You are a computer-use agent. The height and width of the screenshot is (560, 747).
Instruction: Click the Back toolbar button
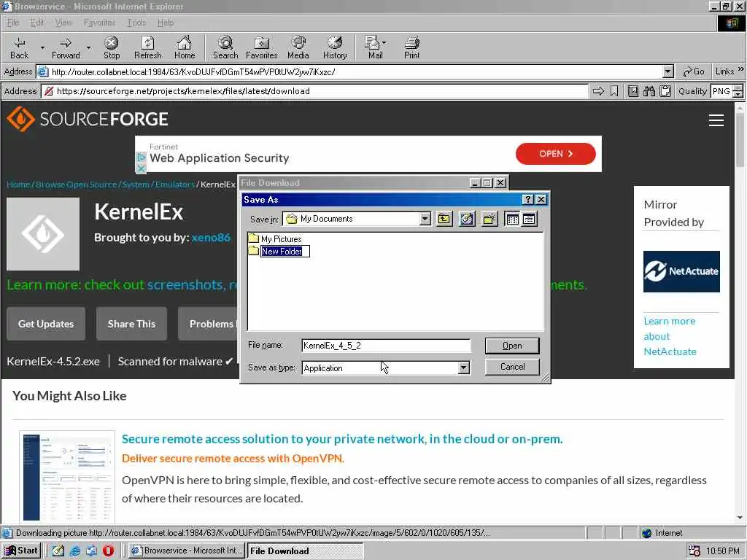pyautogui.click(x=19, y=48)
